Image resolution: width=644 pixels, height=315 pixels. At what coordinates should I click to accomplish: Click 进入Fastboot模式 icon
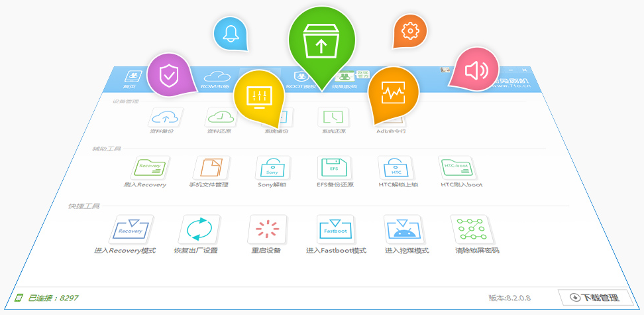point(336,229)
